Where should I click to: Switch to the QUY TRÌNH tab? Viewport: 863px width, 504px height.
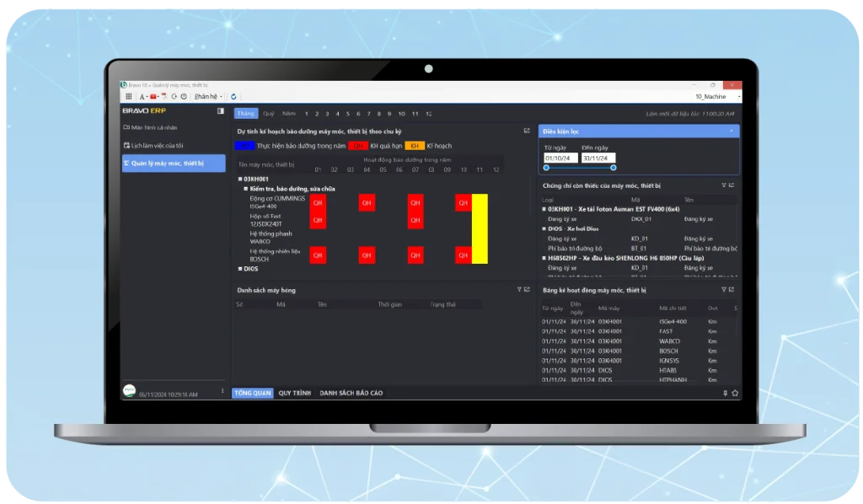[294, 393]
